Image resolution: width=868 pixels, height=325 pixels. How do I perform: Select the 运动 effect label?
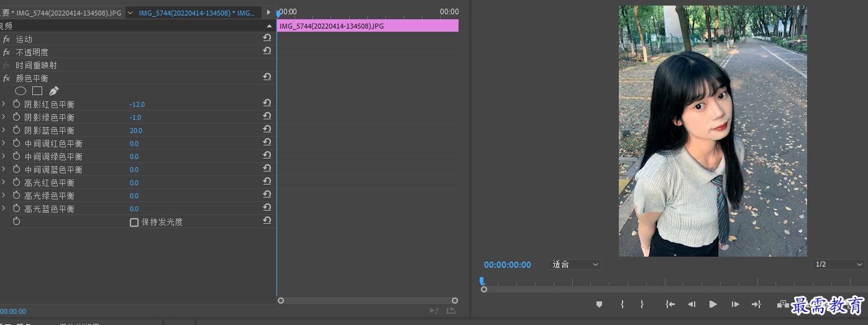click(24, 39)
